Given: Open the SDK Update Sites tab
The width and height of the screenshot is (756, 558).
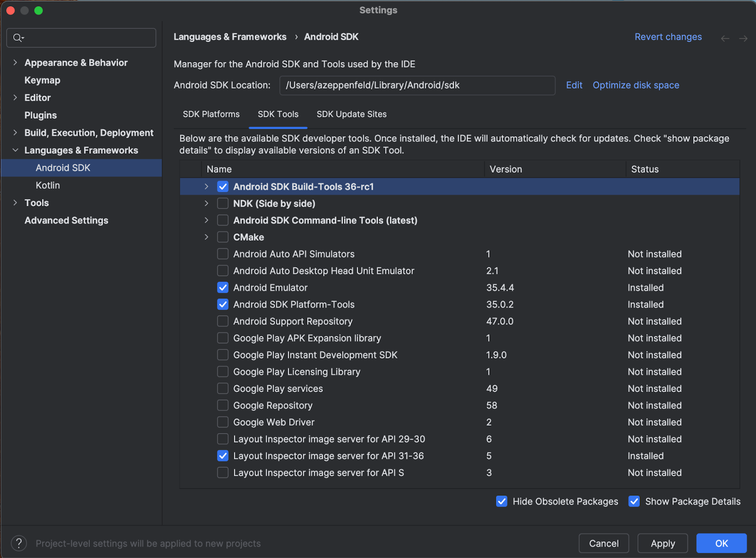Looking at the screenshot, I should coord(351,114).
